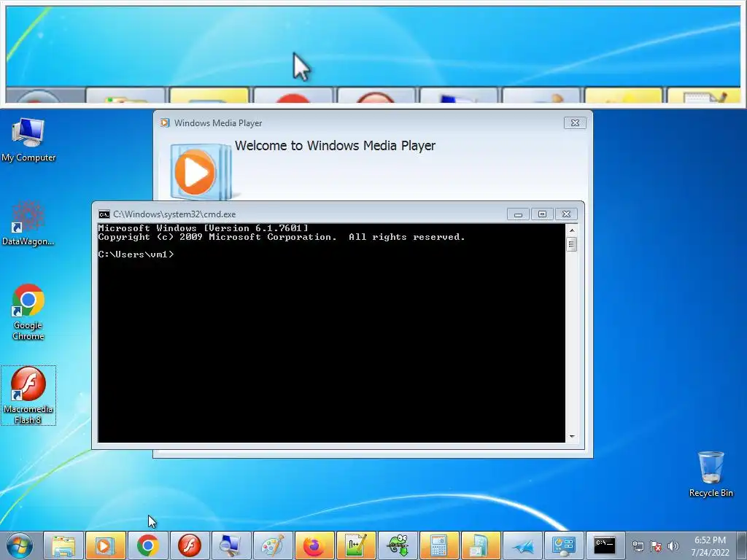
Task: Open the Windows Start menu orb
Action: coord(20,545)
